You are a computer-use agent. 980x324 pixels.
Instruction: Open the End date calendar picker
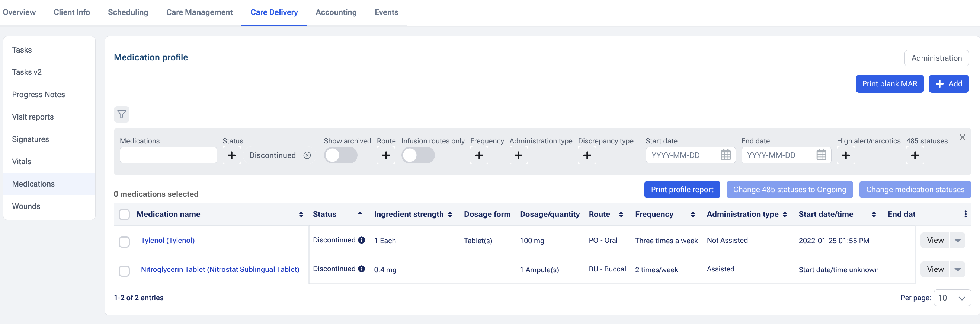click(821, 155)
